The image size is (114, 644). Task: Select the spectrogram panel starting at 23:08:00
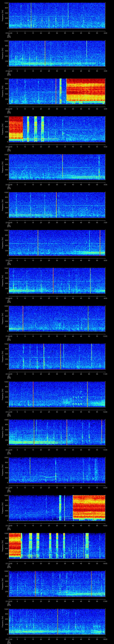[x=57, y=280]
